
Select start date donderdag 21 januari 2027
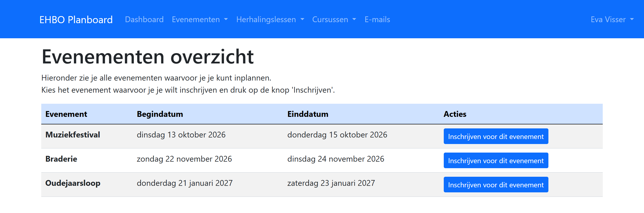pyautogui.click(x=185, y=183)
